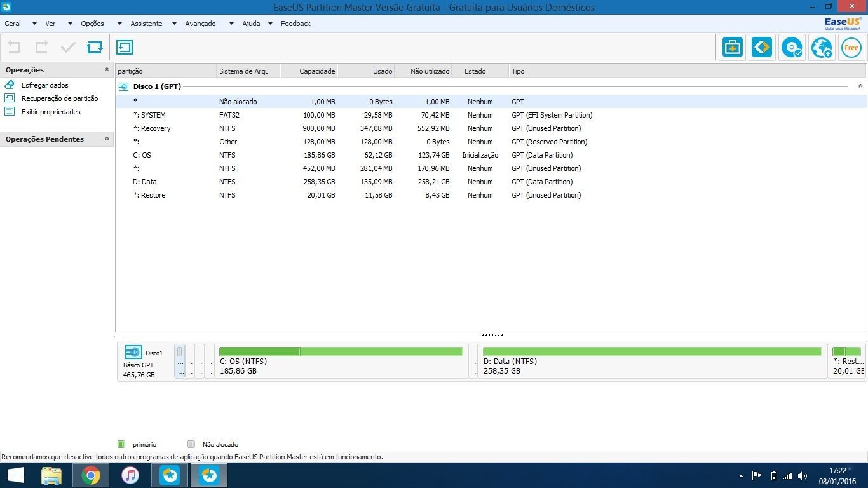Open File Explorer from the taskbar

pyautogui.click(x=51, y=475)
